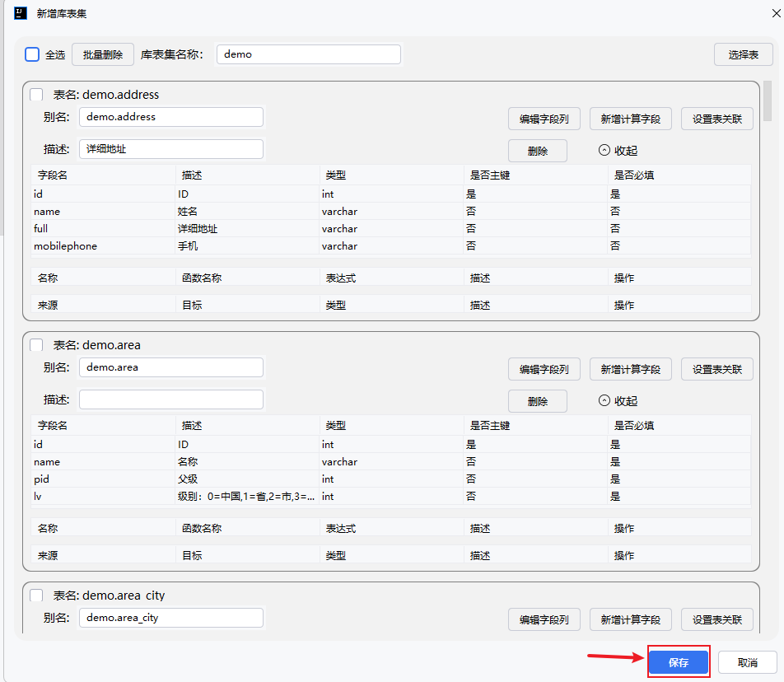Open the 选择表 button
Image resolution: width=784 pixels, height=682 pixels.
tap(743, 54)
